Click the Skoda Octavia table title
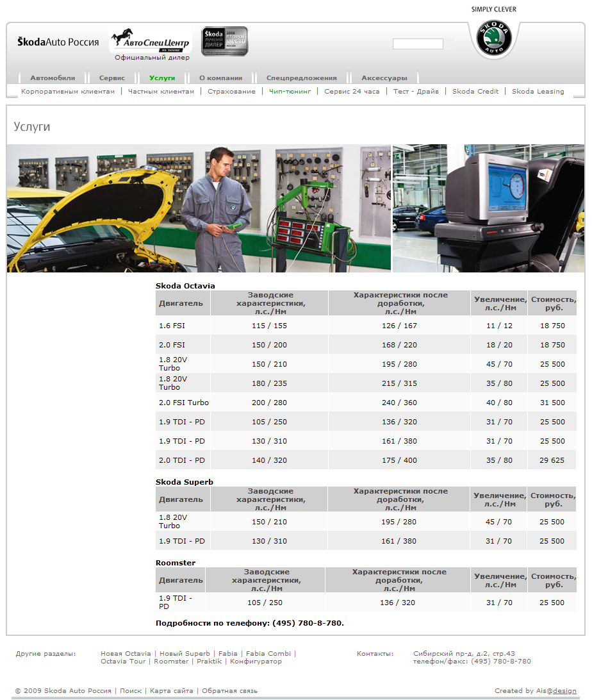The width and height of the screenshot is (592, 700). (185, 286)
